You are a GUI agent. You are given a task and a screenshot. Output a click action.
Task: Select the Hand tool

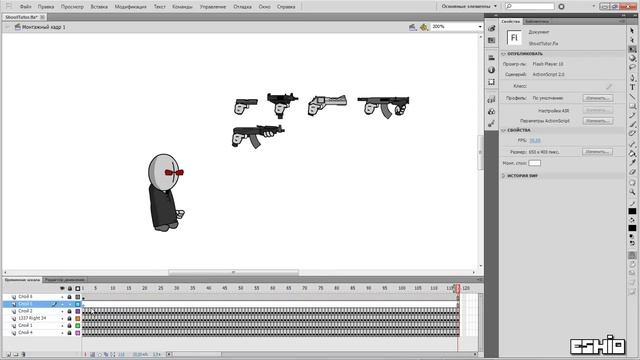(x=632, y=182)
